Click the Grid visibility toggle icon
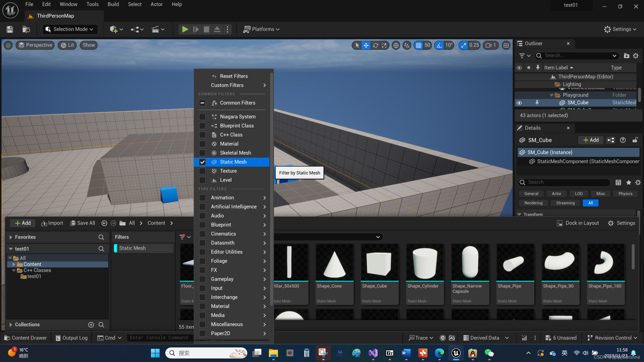 click(419, 45)
